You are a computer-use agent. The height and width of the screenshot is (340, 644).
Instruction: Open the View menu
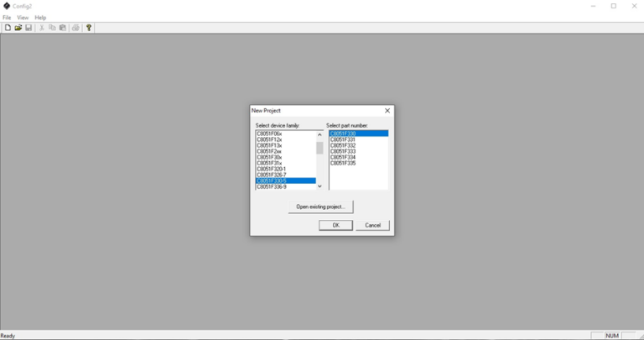coord(23,18)
